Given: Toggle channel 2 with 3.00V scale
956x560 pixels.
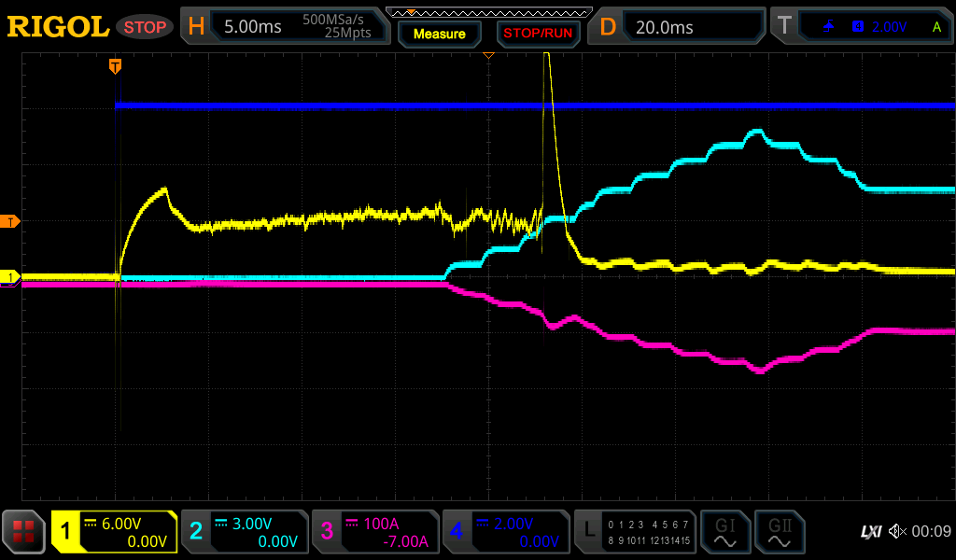Looking at the screenshot, I should click(x=245, y=532).
